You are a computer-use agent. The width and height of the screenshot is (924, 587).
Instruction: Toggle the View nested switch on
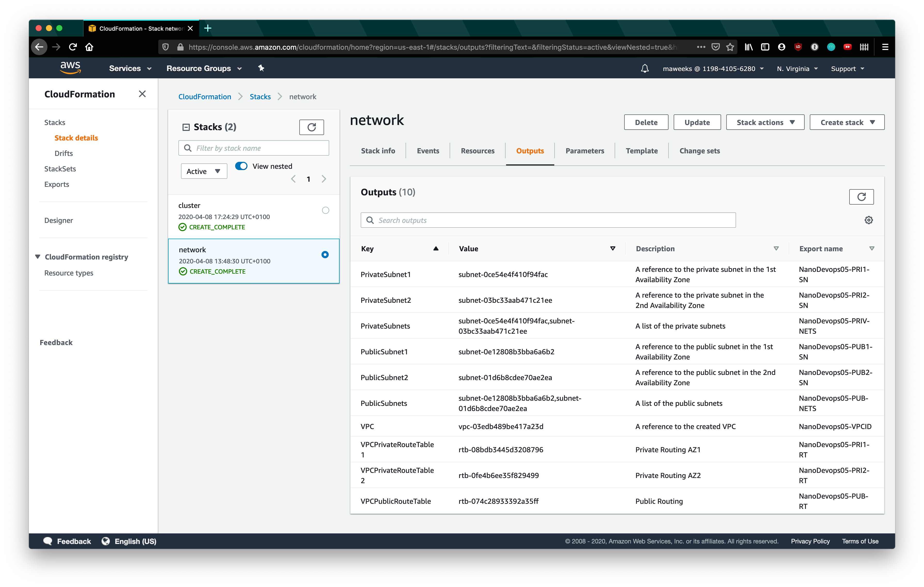[241, 166]
